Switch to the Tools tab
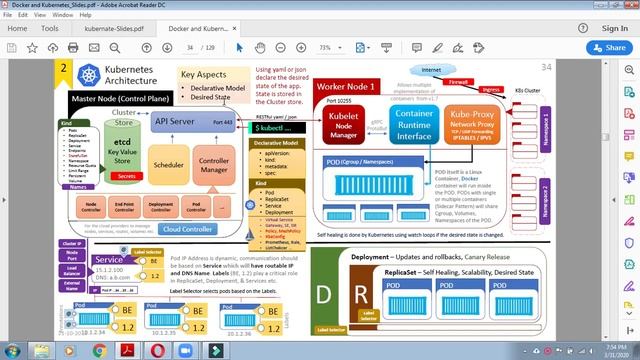 pos(49,29)
